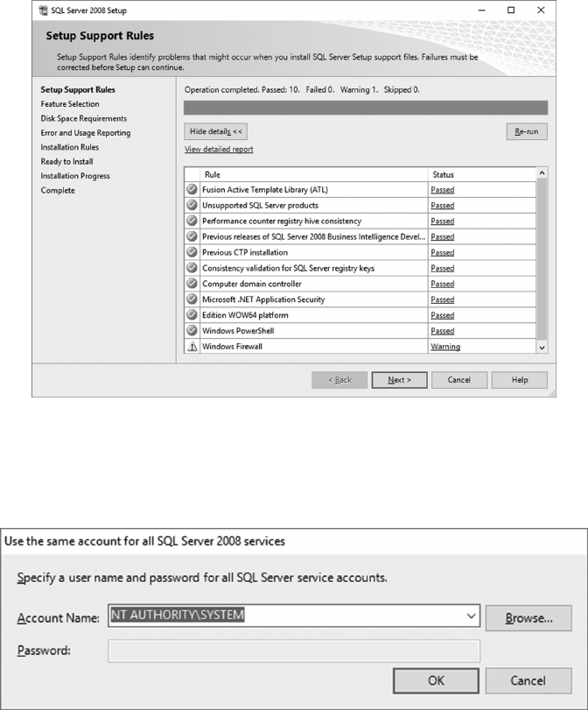
Task: Cancel the SQL Server setup wizard
Action: (x=459, y=380)
